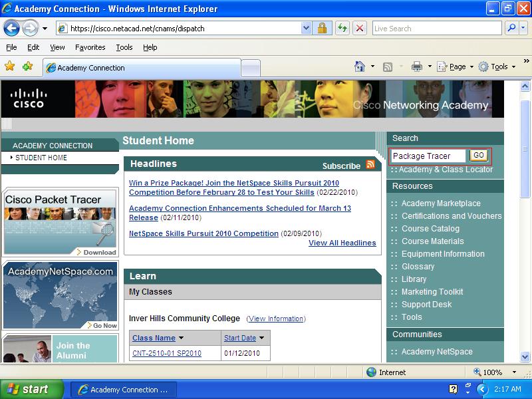Viewport: 532px width, 399px height.
Task: Open the zoom level dropdown arrow
Action: pos(514,372)
